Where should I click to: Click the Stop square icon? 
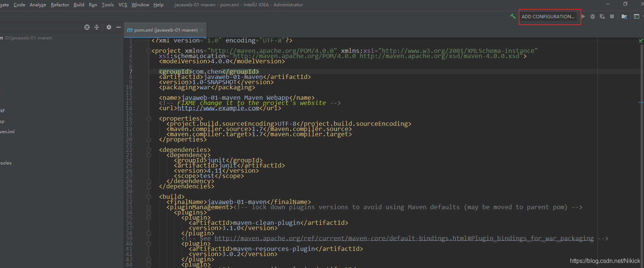tap(612, 16)
